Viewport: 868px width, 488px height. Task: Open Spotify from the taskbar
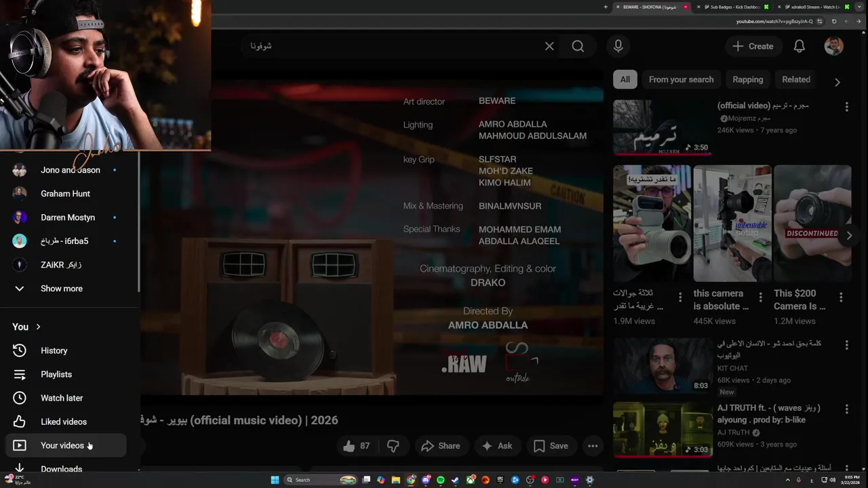coord(441,480)
